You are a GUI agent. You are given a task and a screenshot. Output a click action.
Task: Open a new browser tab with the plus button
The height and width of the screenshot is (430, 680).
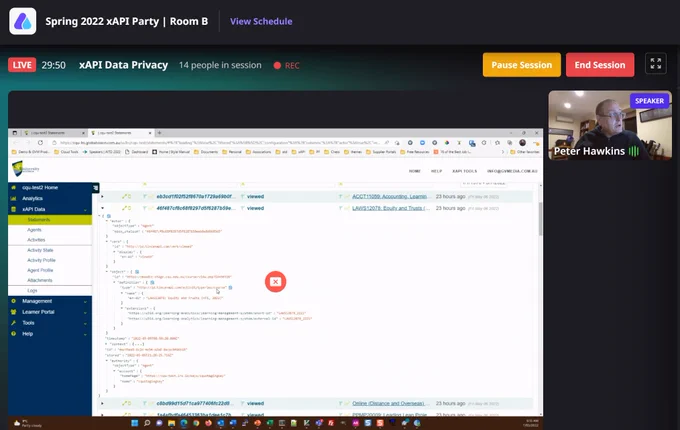159,133
